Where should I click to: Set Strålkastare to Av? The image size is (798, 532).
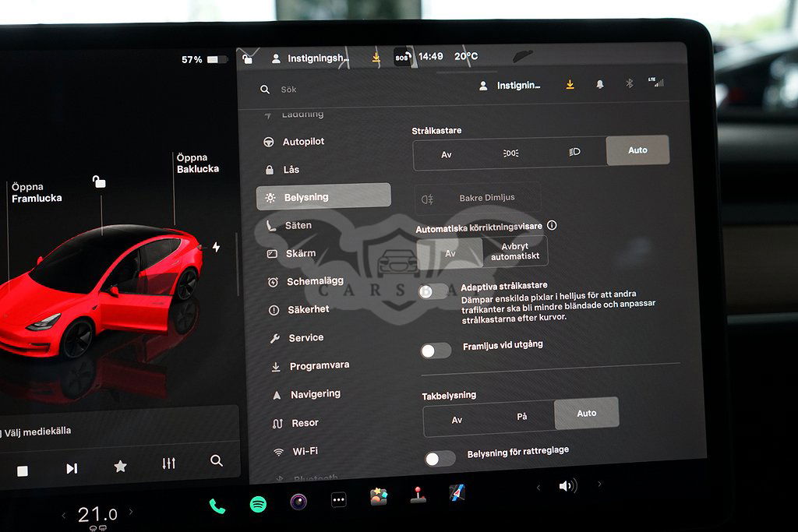pos(447,154)
